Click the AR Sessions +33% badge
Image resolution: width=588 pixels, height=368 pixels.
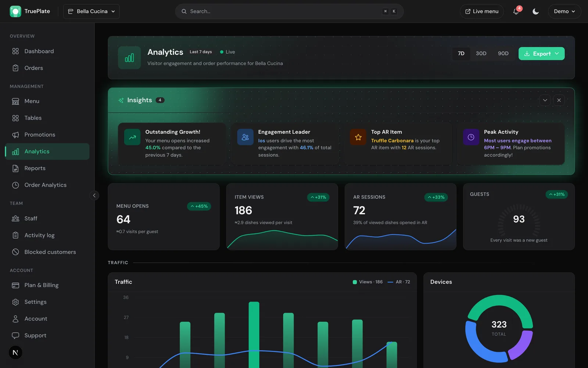(x=436, y=197)
